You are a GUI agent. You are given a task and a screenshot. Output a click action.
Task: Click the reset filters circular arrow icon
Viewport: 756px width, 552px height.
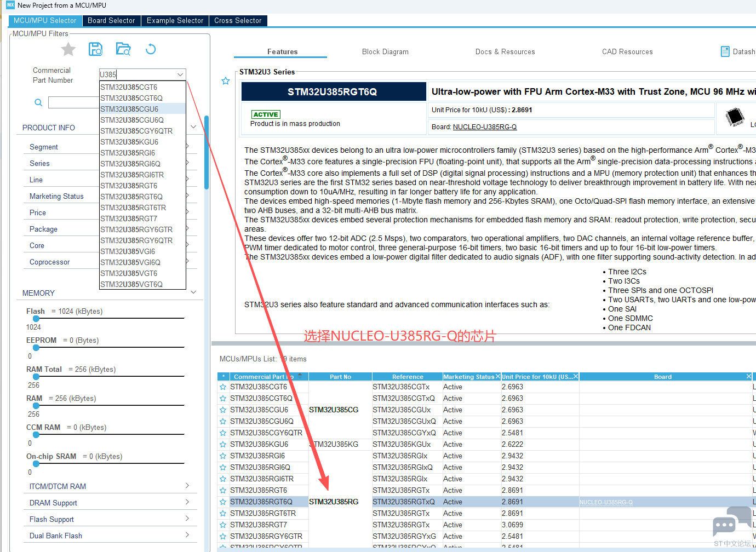tap(151, 49)
